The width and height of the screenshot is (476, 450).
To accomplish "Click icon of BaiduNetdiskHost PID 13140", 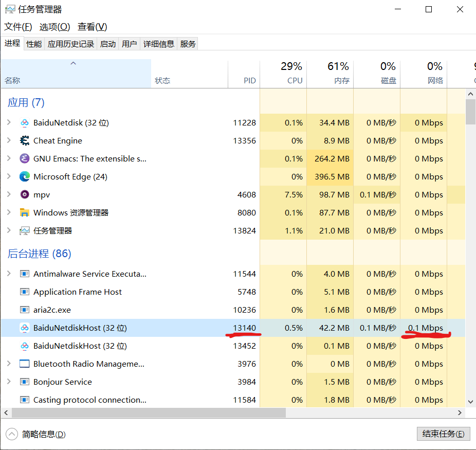I will pos(25,328).
